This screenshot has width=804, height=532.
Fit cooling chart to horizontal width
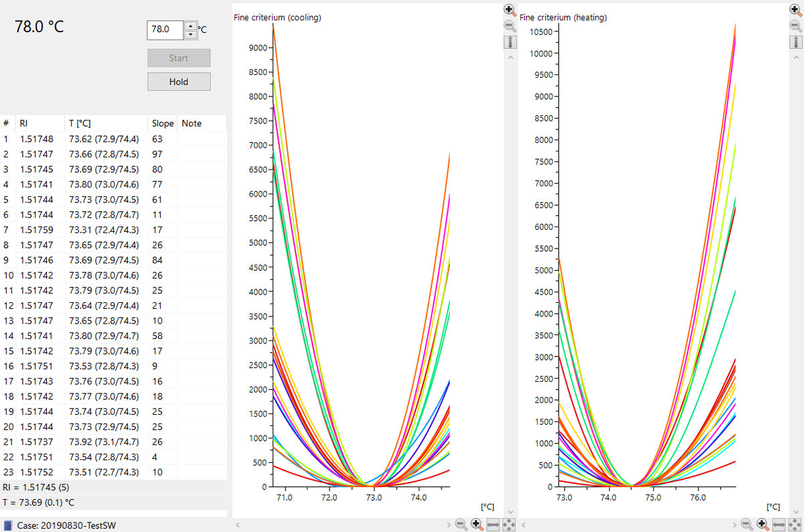click(x=493, y=524)
